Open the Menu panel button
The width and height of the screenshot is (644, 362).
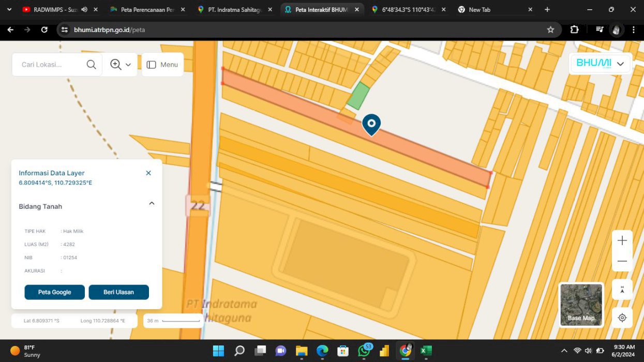click(x=162, y=65)
